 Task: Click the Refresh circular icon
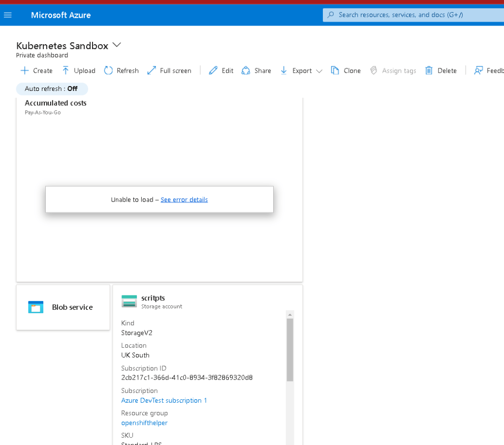[108, 71]
